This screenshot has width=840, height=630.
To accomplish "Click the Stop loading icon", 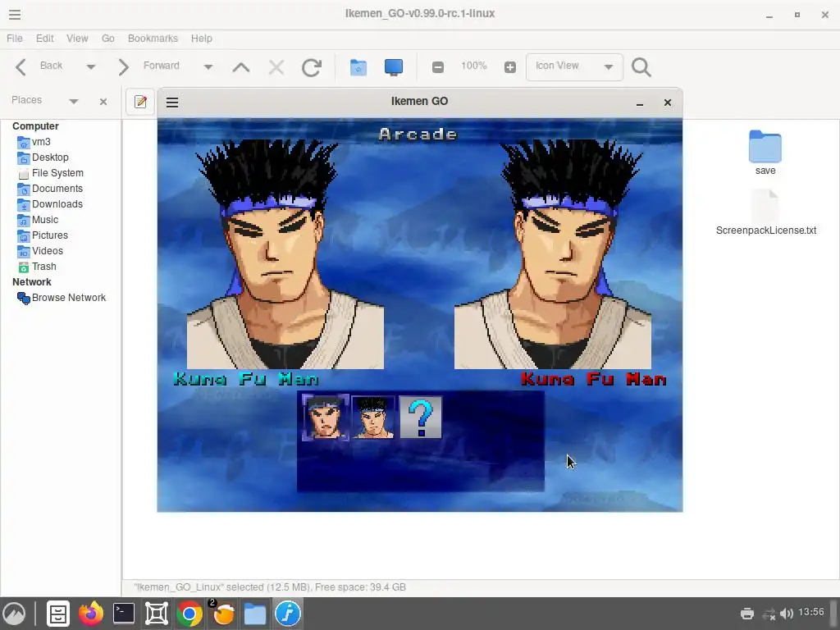I will pos(276,67).
